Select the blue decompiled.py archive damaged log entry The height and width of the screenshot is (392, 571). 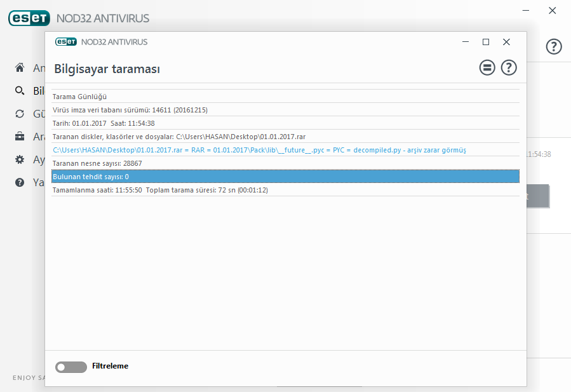coord(259,150)
